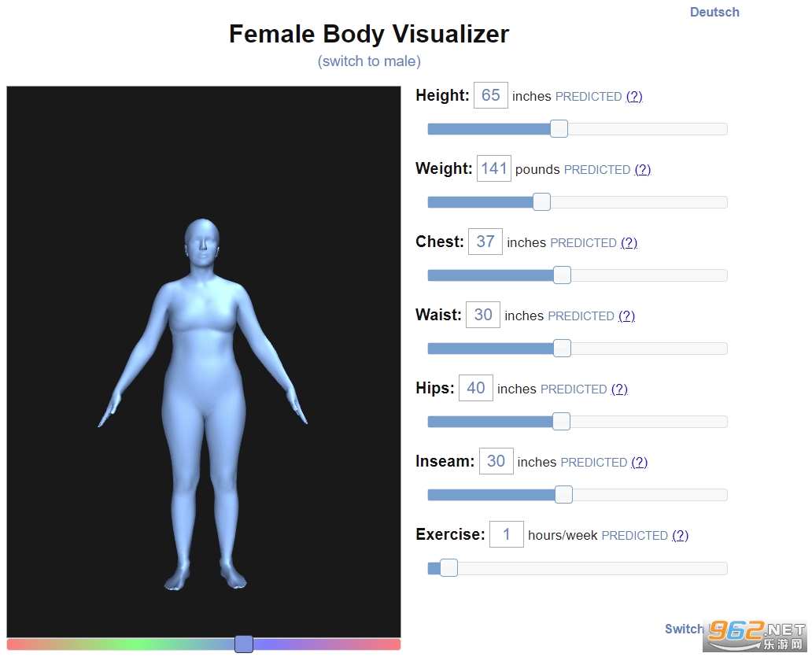The height and width of the screenshot is (657, 812).
Task: Click the PREDICTED label next to Height
Action: pos(589,96)
